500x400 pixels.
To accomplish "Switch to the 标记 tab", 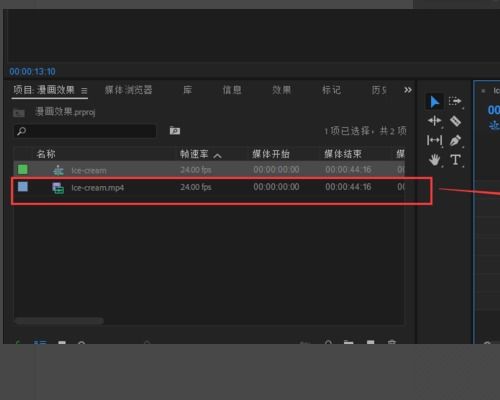I will [331, 90].
